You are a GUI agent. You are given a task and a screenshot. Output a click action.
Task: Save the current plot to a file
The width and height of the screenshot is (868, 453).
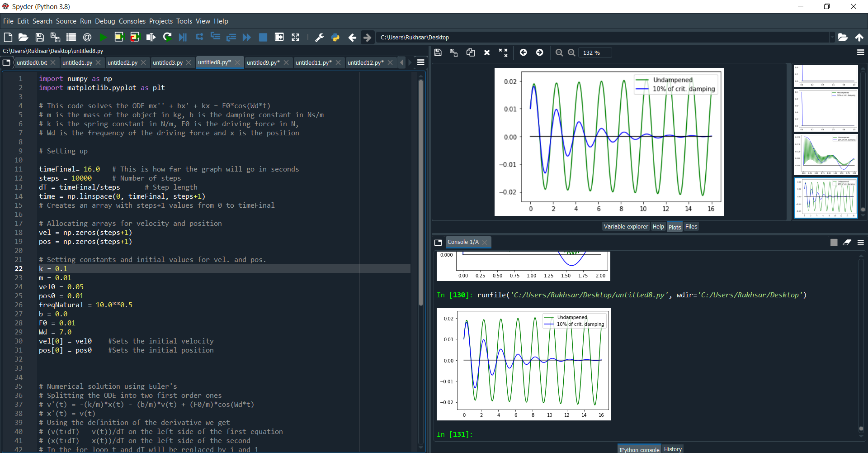(x=438, y=52)
